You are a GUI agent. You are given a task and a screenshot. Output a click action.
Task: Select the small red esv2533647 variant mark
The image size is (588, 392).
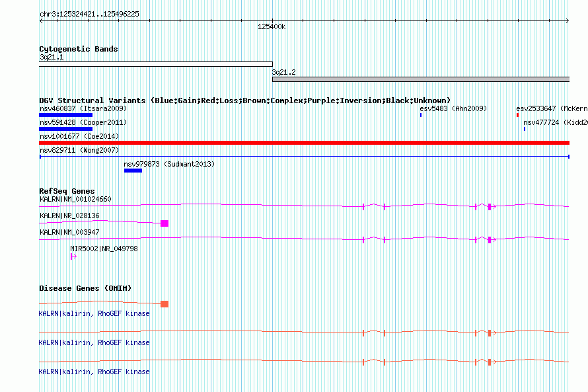517,115
